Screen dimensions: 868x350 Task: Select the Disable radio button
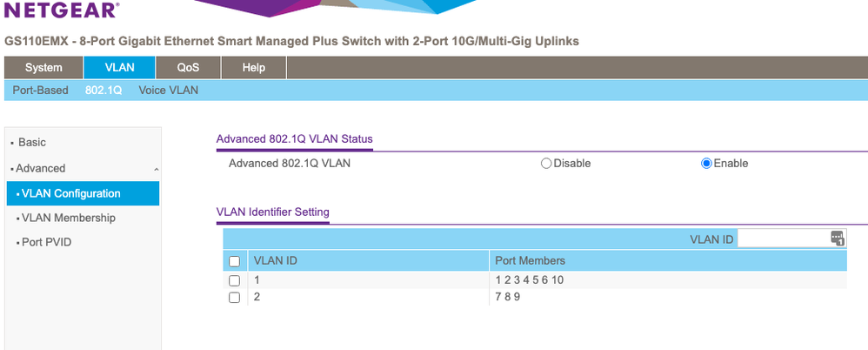(546, 164)
